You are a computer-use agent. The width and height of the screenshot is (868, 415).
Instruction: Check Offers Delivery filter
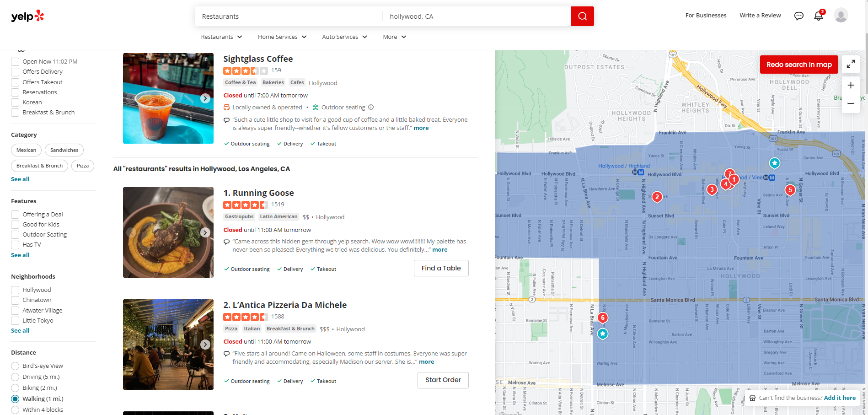[x=15, y=72]
